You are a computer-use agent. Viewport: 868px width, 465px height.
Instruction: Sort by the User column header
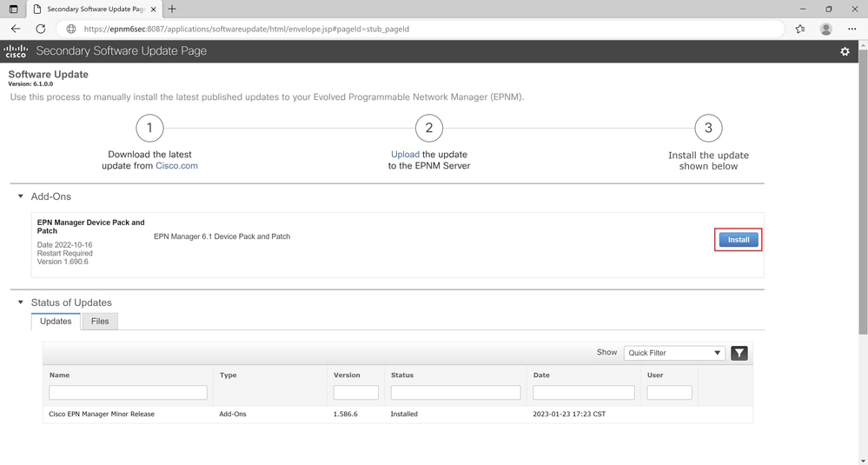point(655,375)
